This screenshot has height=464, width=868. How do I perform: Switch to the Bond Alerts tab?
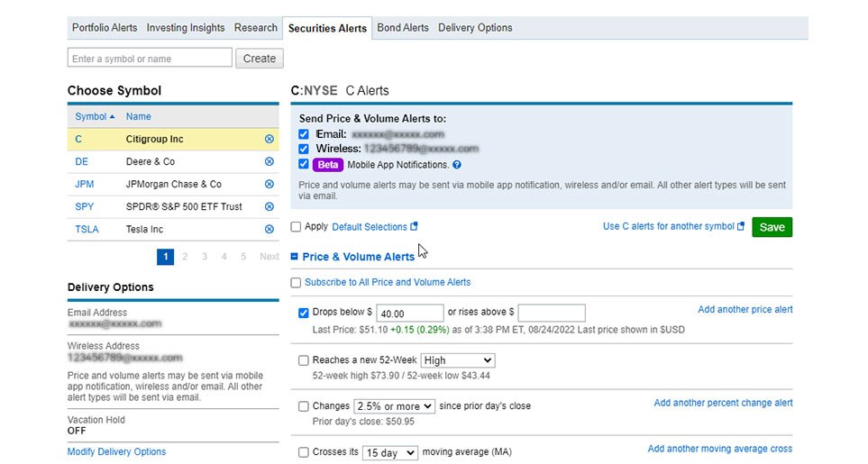click(x=402, y=28)
